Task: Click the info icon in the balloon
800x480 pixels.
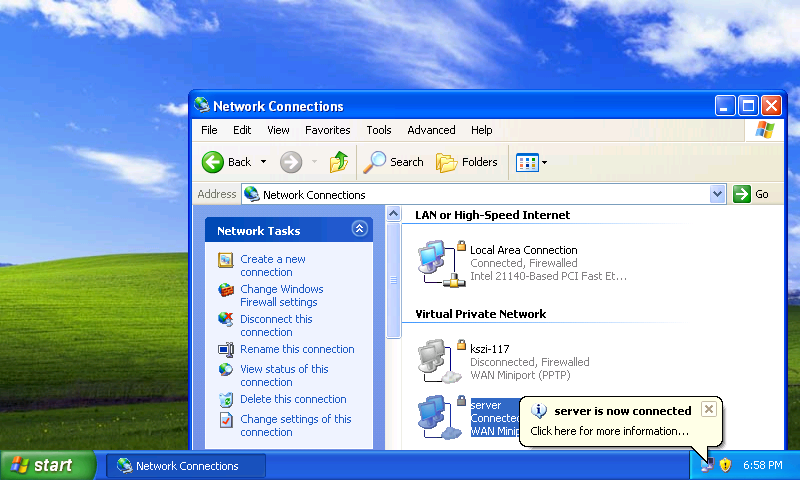Action: click(x=539, y=410)
